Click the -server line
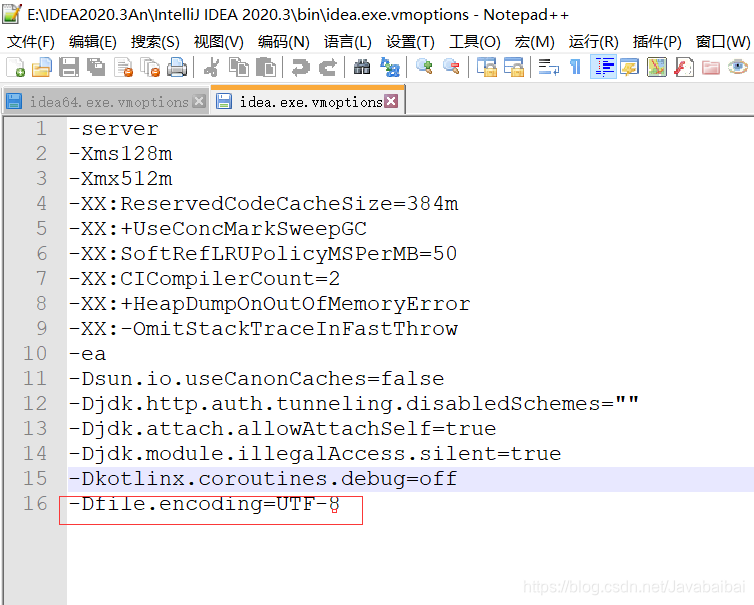This screenshot has height=605, width=754. [x=113, y=129]
